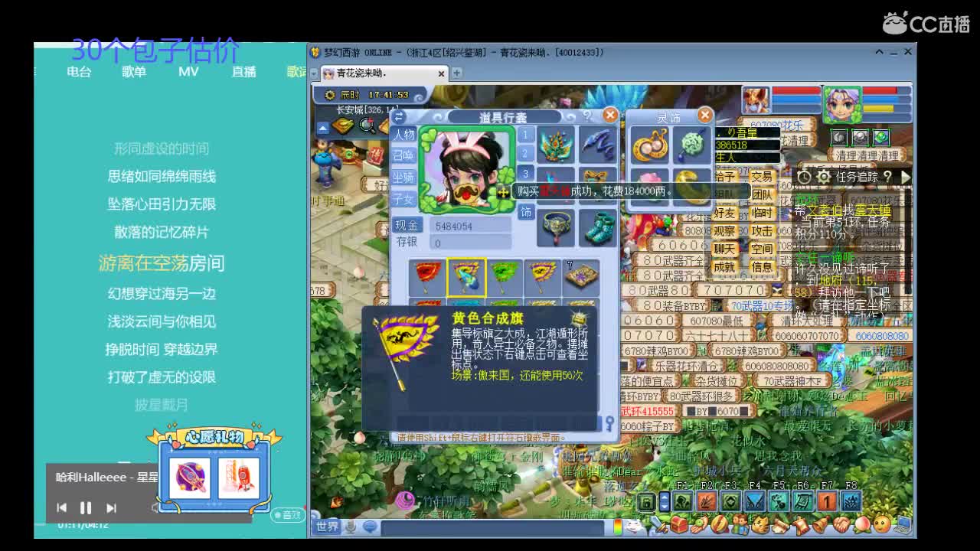Click the ring belt equipment slot
The height and width of the screenshot is (551, 980).
coord(556,227)
